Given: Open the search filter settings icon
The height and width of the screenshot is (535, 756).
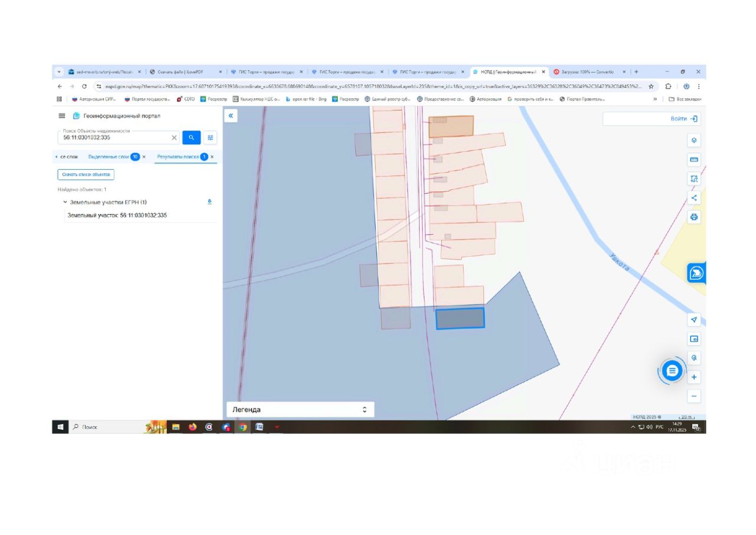Looking at the screenshot, I should click(x=210, y=138).
